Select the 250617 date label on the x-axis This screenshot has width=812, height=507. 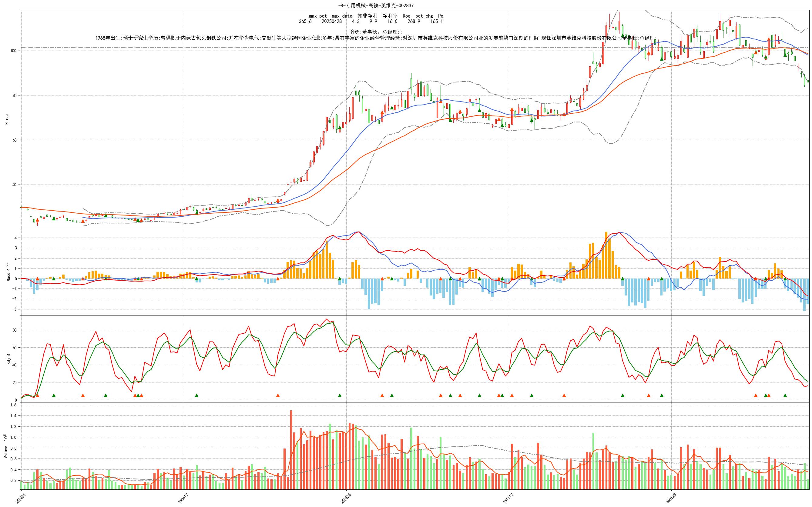tap(183, 498)
